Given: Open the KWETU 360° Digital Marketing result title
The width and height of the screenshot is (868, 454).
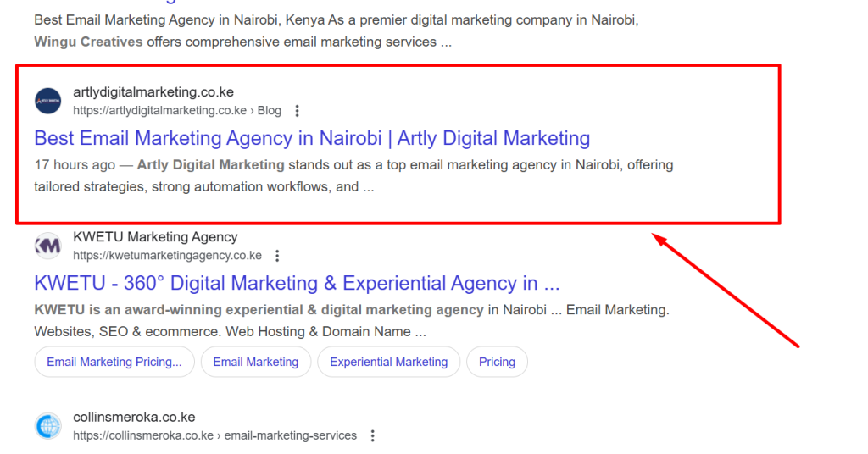Looking at the screenshot, I should click(x=297, y=283).
